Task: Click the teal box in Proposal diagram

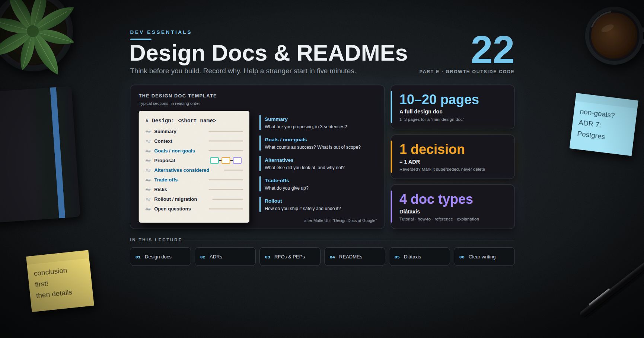Action: 214,161
